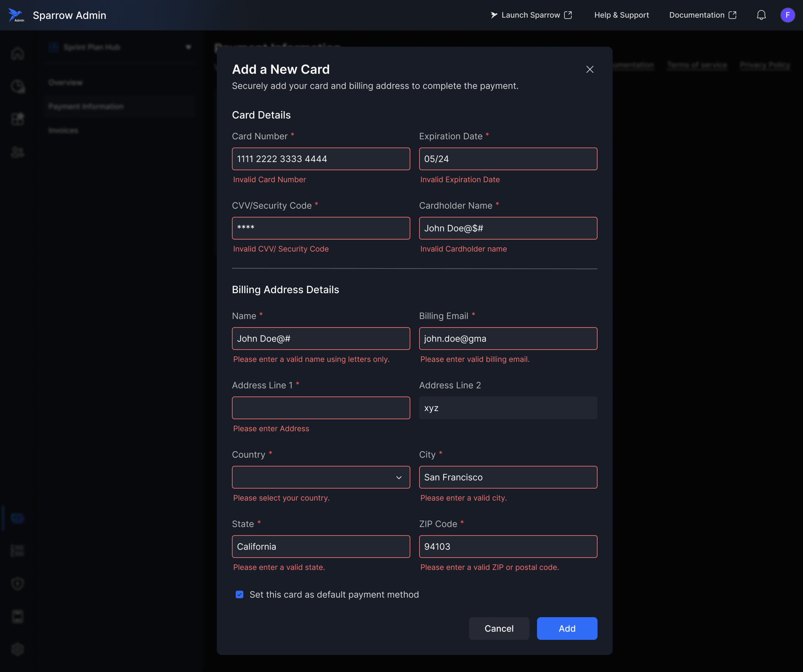This screenshot has height=672, width=803.
Task: Click the Launch Sparrow external link icon
Action: pos(568,15)
